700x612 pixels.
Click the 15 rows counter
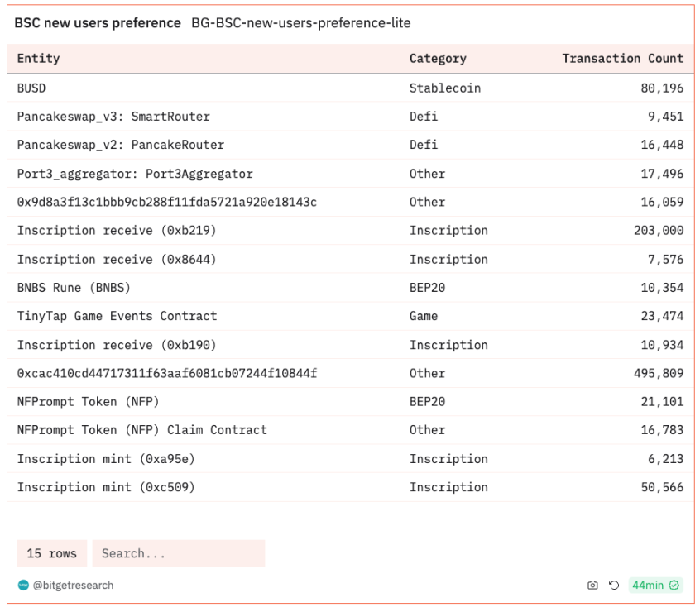coord(51,553)
